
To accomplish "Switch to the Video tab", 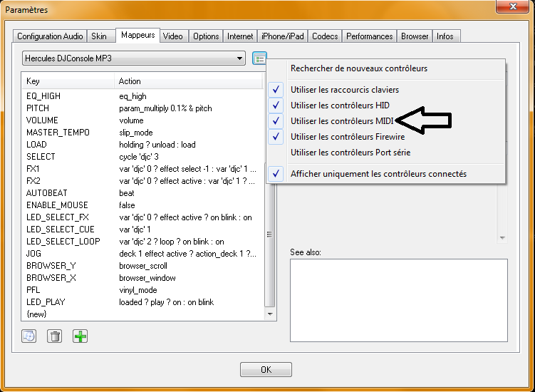I will [x=172, y=36].
